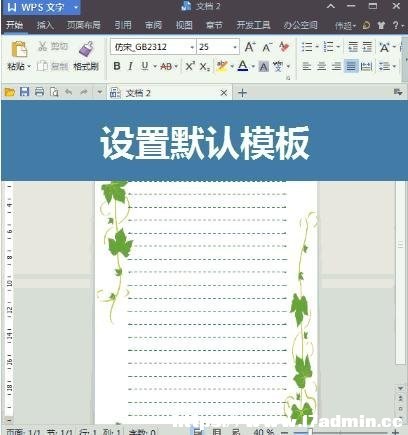Switch to the 页面布局 ribbon tab
Image resolution: width=408 pixels, height=435 pixels.
click(83, 25)
